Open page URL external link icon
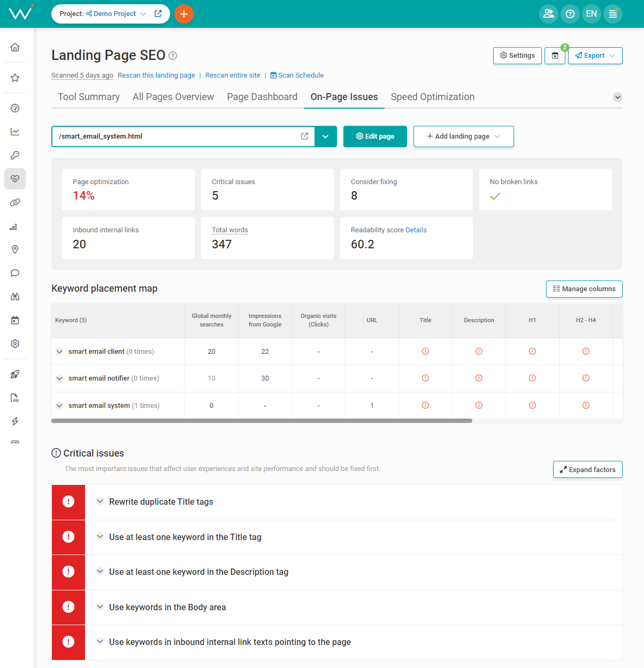Screen dimensions: 644x668 [305, 136]
